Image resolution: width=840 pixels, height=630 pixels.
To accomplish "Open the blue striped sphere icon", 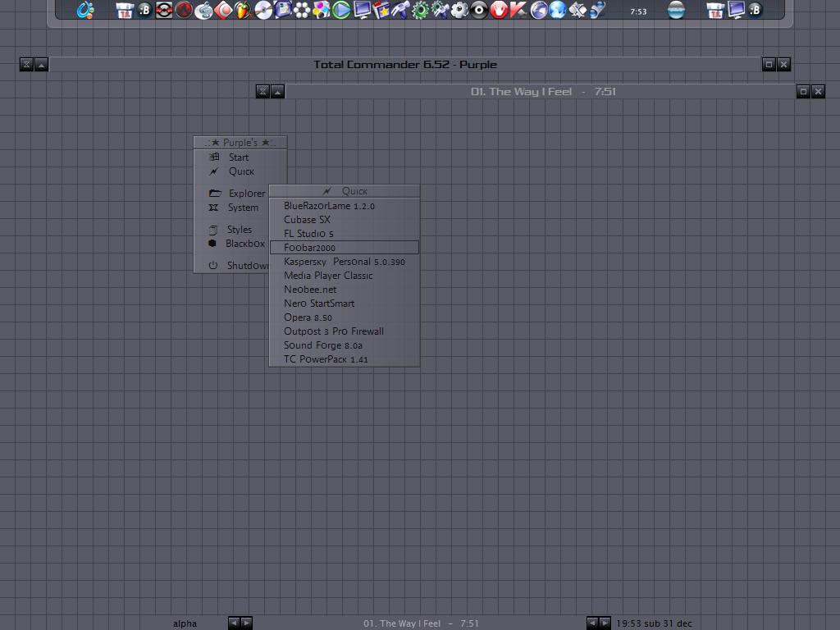I will coord(676,10).
